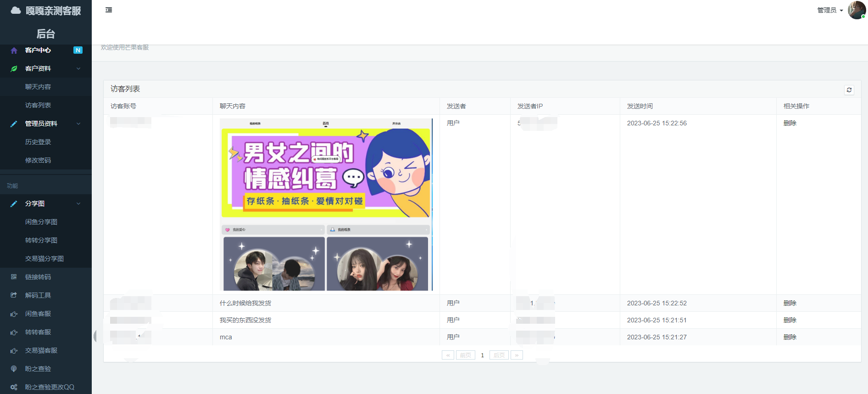This screenshot has height=394, width=868.
Task: Open the 管理员 user dropdown
Action: click(x=830, y=10)
